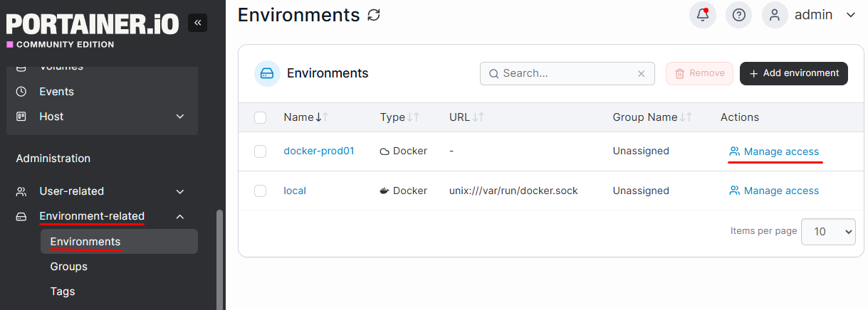Clear search using the X icon
This screenshot has width=868, height=310.
(641, 73)
